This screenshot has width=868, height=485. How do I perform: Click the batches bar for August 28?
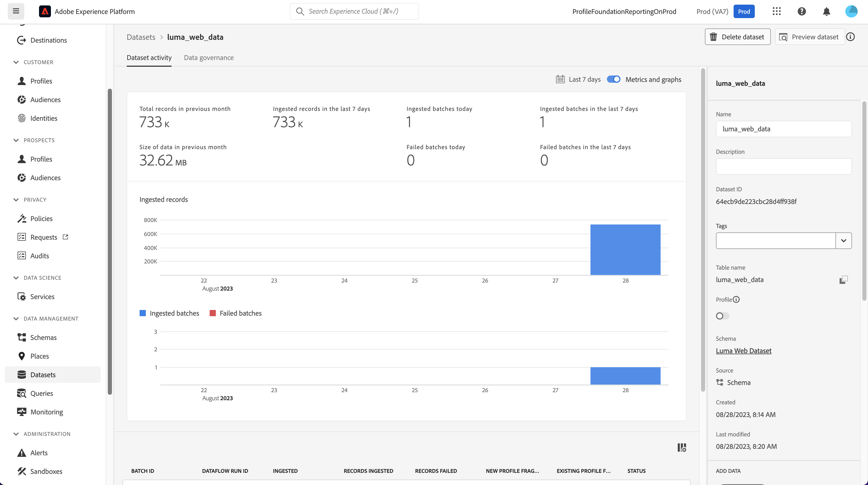(x=625, y=376)
